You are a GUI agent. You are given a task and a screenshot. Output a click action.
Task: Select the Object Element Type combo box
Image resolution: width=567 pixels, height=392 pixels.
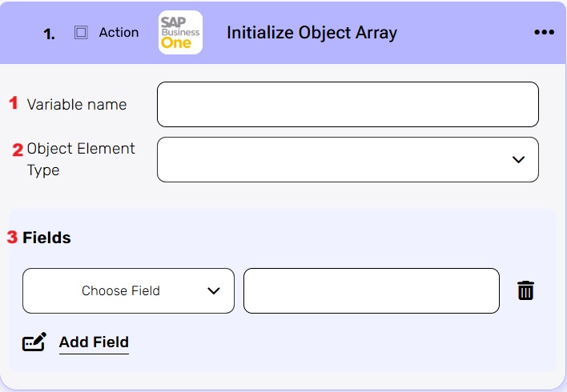[x=348, y=159]
